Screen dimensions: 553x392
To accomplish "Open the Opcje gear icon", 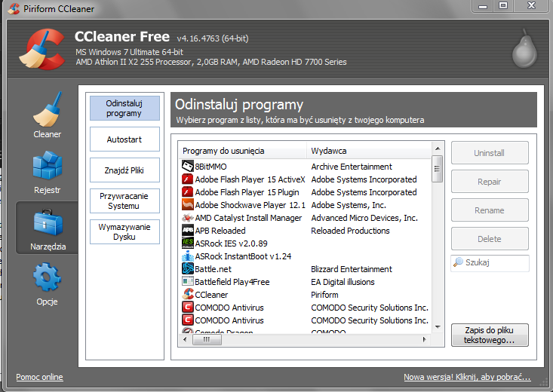I will pyautogui.click(x=47, y=277).
